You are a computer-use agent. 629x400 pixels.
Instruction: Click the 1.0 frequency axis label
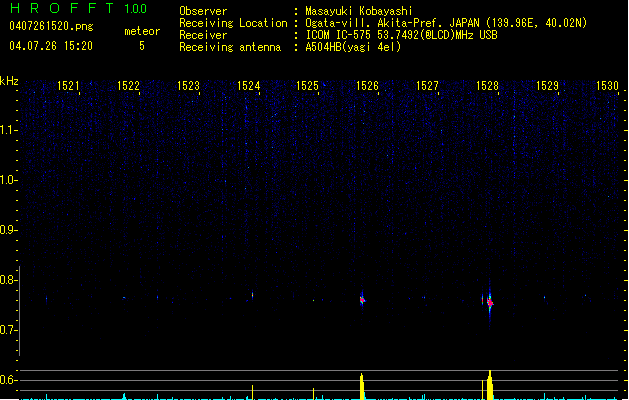tap(9, 180)
